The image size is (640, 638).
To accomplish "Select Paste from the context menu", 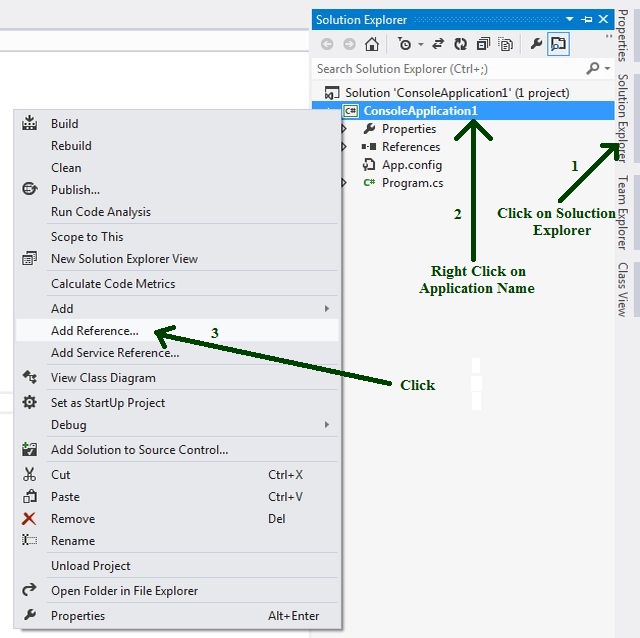I will click(178, 497).
